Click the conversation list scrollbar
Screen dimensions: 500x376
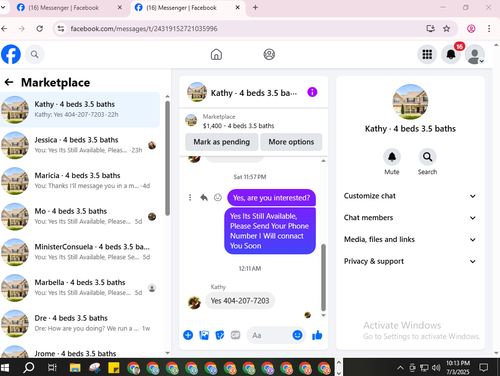[167, 158]
